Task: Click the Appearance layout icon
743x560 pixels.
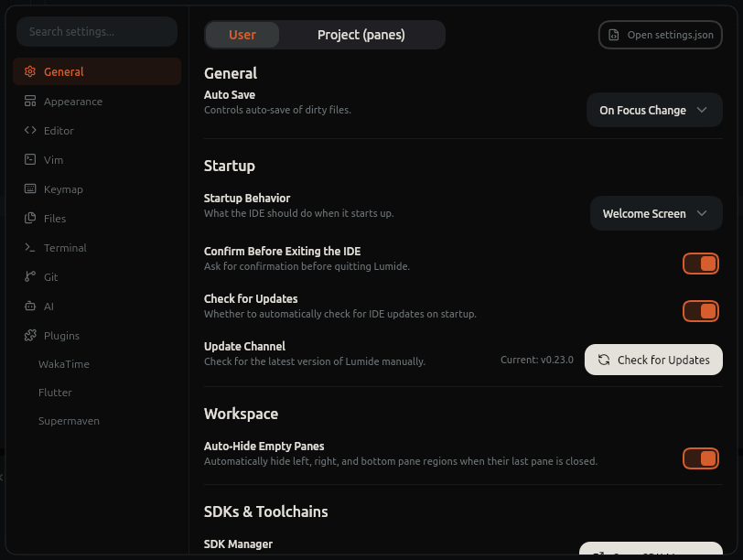Action: (x=30, y=101)
